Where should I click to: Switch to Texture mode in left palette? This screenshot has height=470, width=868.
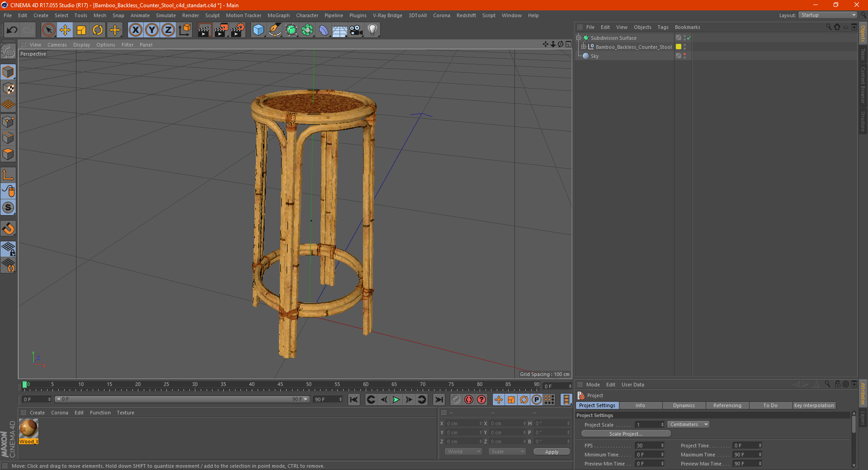[8, 89]
